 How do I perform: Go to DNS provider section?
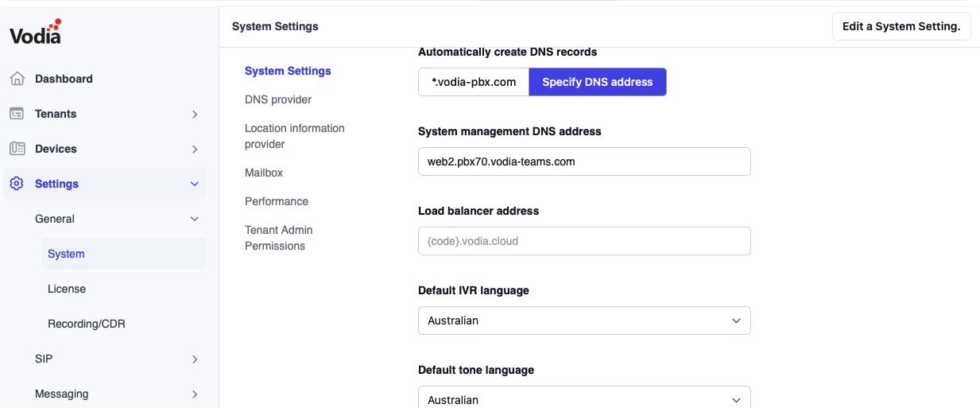coord(278,99)
